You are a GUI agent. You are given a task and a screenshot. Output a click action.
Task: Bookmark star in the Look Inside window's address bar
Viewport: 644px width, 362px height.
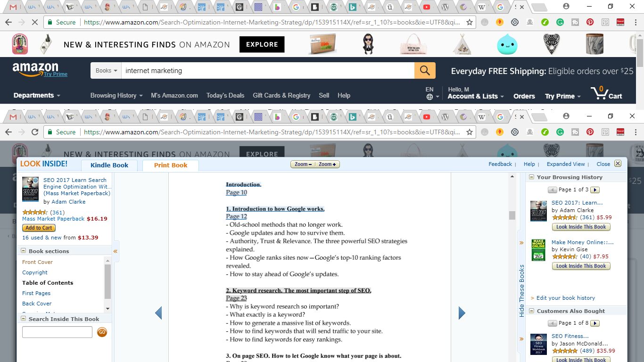point(469,132)
